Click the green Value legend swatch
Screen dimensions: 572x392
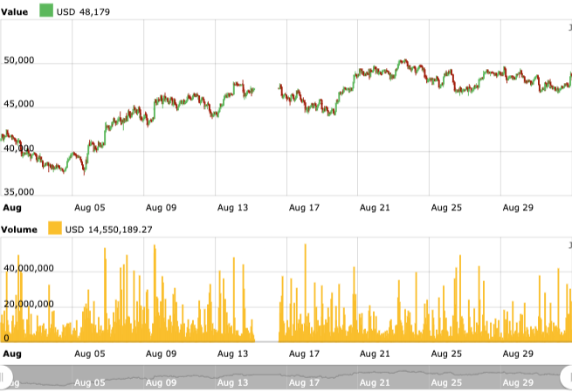click(46, 11)
